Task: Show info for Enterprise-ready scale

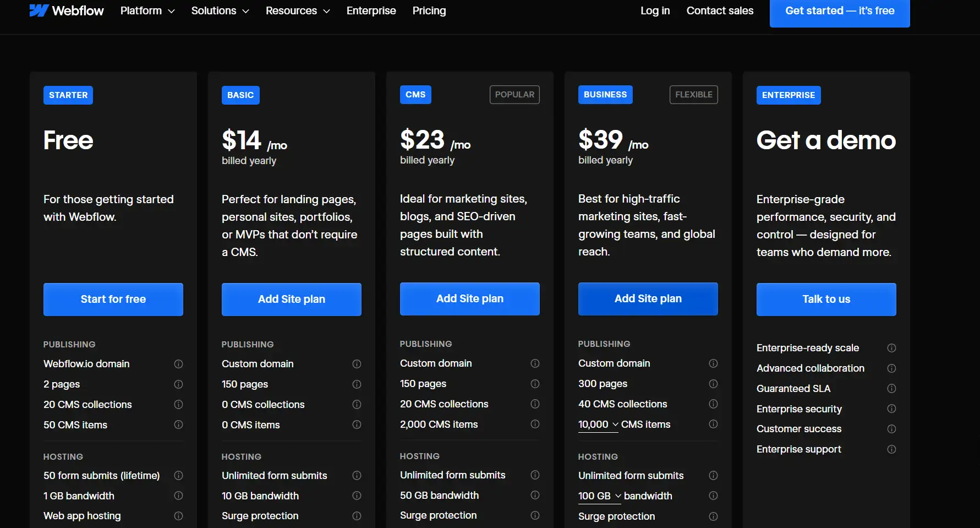Action: (x=891, y=348)
